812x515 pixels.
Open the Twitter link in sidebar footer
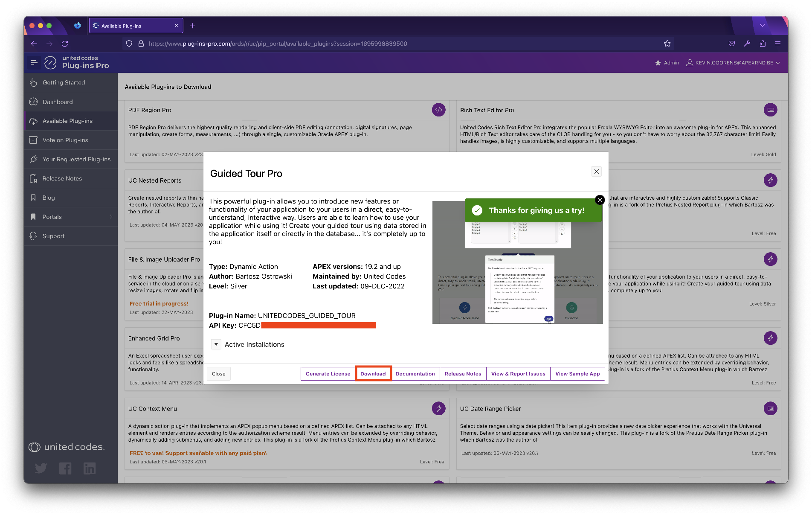(41, 468)
